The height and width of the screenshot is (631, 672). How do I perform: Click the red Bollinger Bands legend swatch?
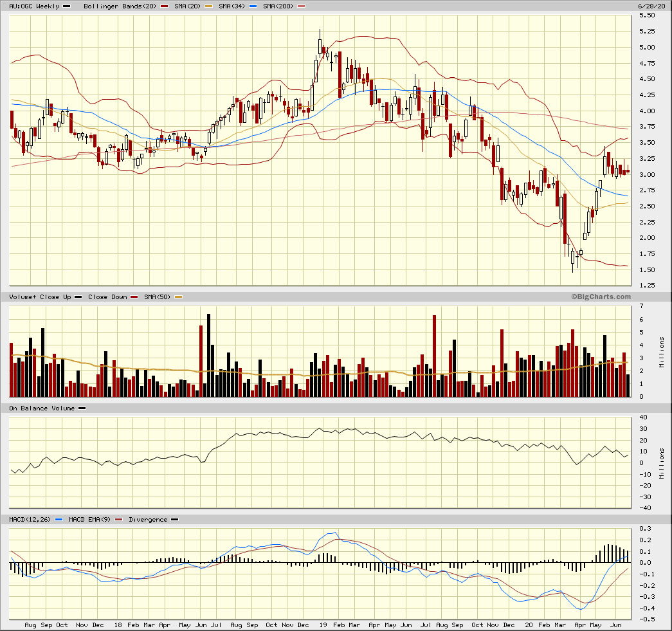(164, 6)
